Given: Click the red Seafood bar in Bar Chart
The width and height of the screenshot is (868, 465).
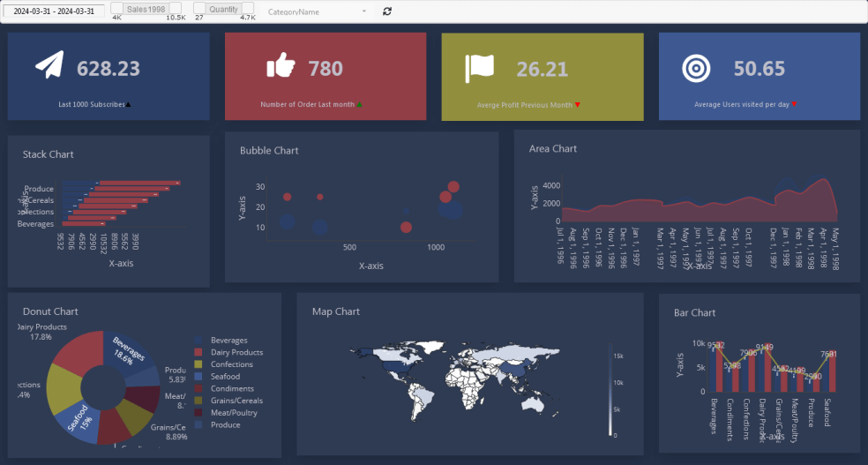Looking at the screenshot, I should pyautogui.click(x=832, y=372).
